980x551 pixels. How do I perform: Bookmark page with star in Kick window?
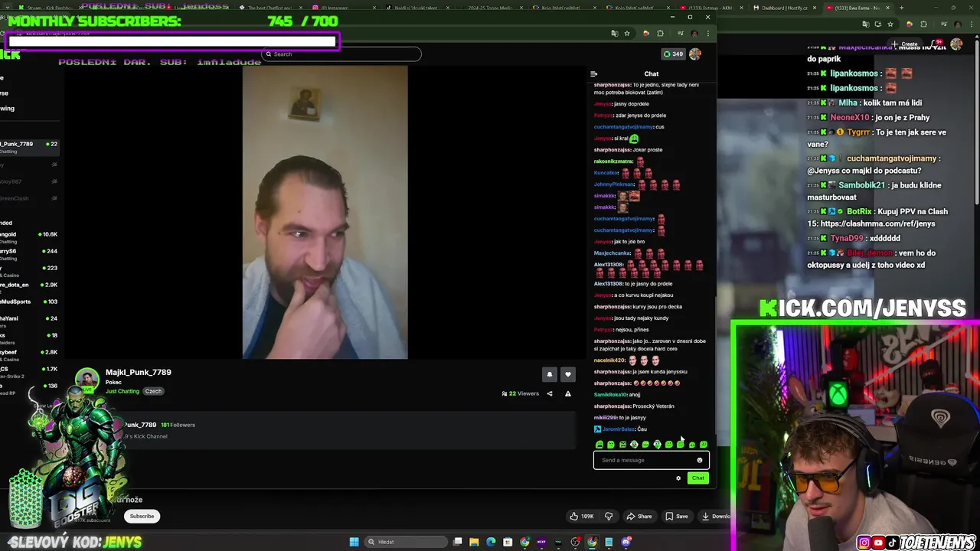(626, 34)
